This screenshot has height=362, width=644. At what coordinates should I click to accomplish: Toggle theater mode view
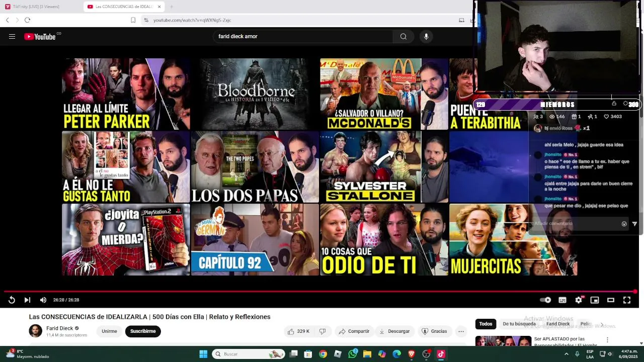[x=611, y=300]
